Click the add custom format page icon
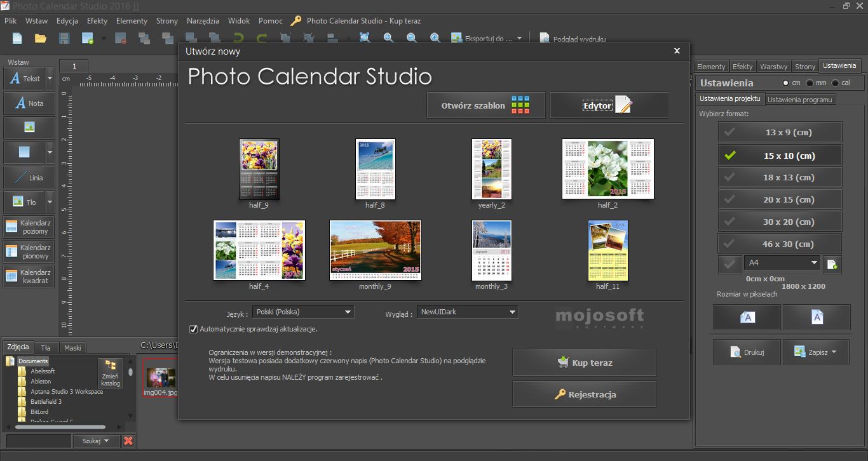Image resolution: width=868 pixels, height=461 pixels. pyautogui.click(x=832, y=265)
